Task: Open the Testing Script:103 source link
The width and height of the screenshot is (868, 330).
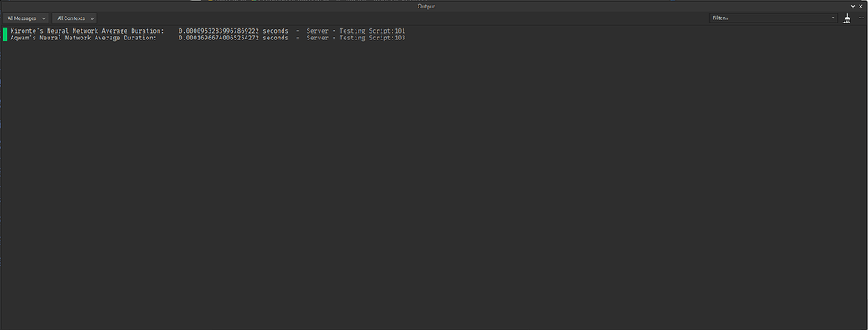Action: tap(372, 39)
